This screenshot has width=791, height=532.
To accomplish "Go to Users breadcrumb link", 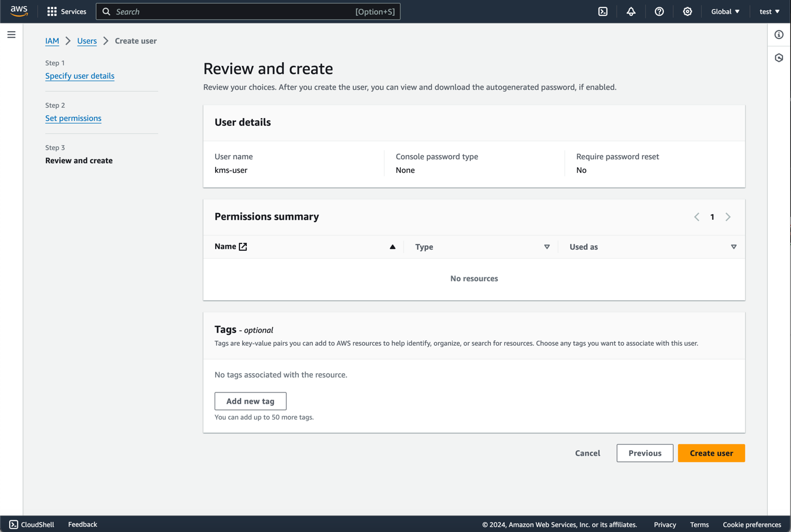I will click(87, 41).
